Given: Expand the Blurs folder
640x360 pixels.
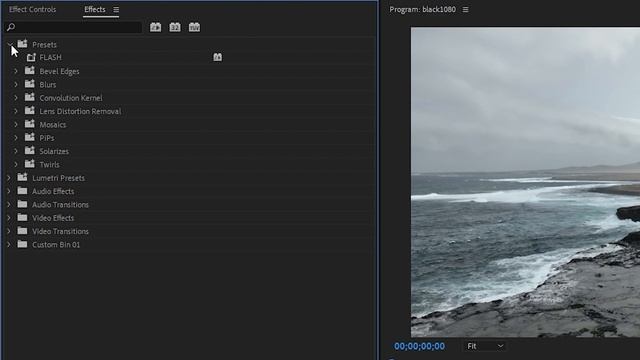Looking at the screenshot, I should 16,84.
